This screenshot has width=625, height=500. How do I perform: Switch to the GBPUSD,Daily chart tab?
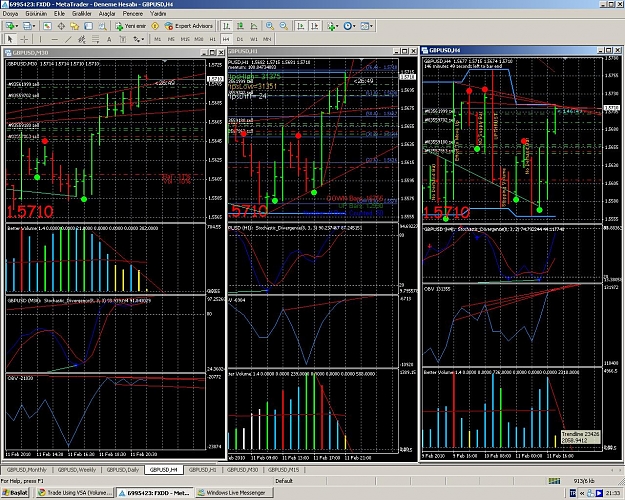click(122, 470)
